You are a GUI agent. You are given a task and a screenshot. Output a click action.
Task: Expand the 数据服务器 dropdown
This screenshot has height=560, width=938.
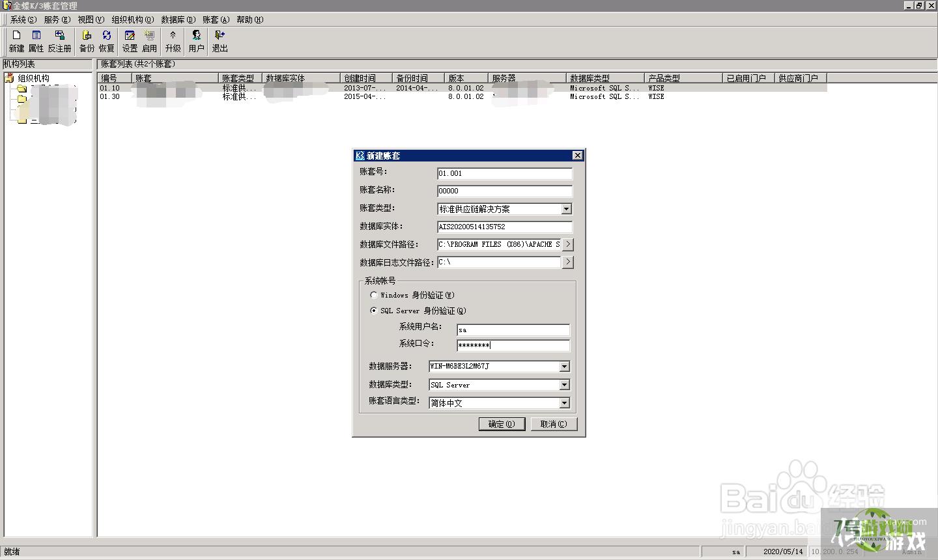(564, 367)
